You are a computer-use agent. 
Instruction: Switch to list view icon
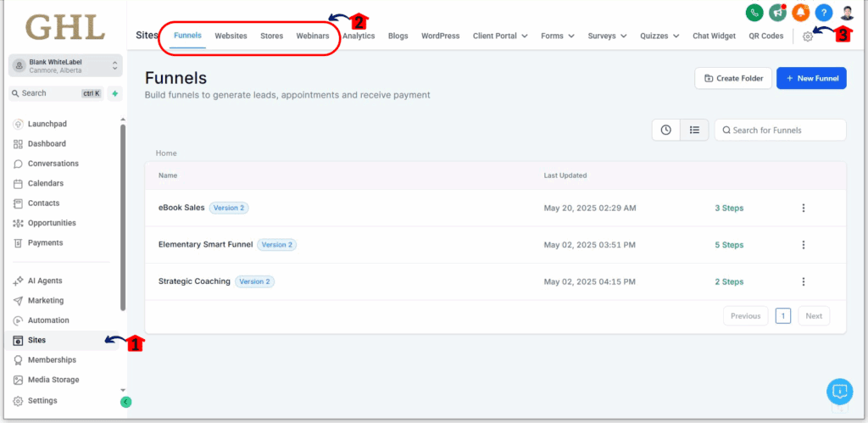tap(695, 130)
